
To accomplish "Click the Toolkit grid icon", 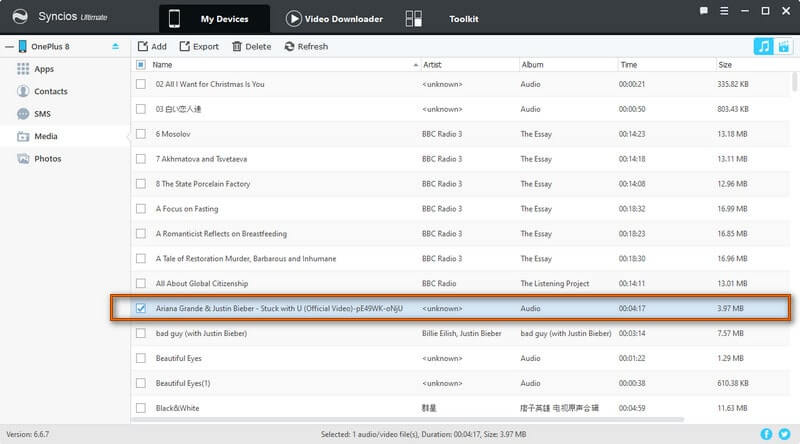I will pyautogui.click(x=413, y=19).
